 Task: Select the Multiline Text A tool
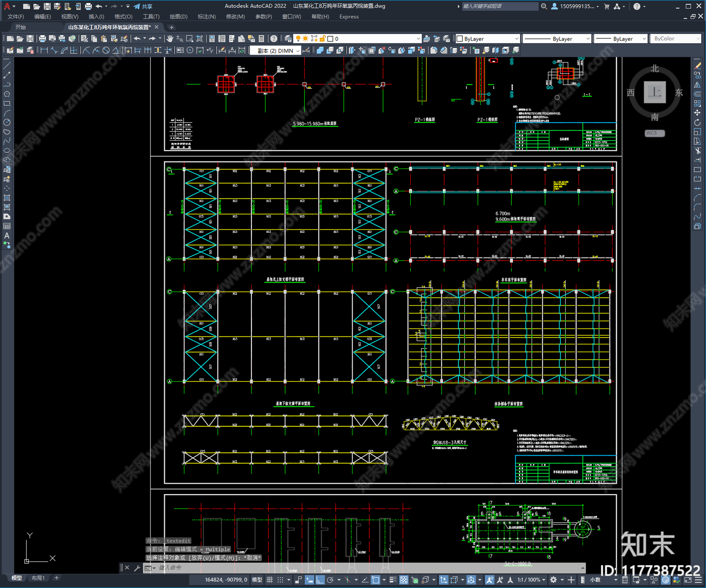pyautogui.click(x=7, y=236)
